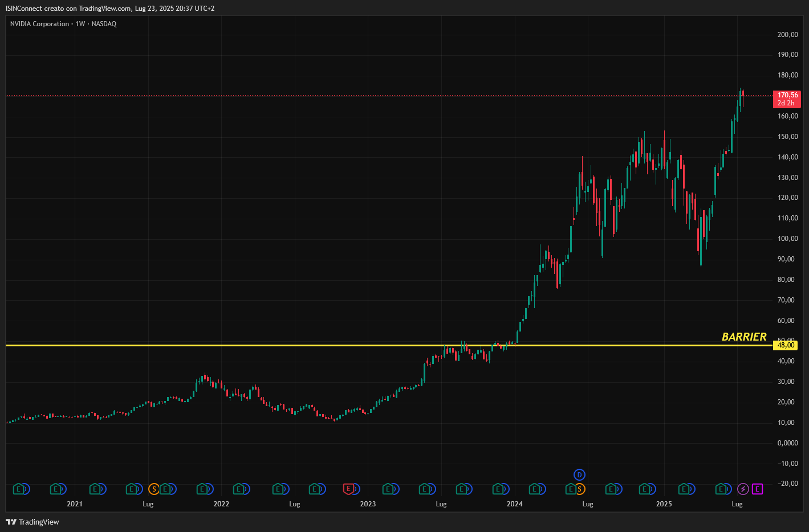Click the red E earnings icon before 2023
Image resolution: width=809 pixels, height=532 pixels.
[x=348, y=489]
